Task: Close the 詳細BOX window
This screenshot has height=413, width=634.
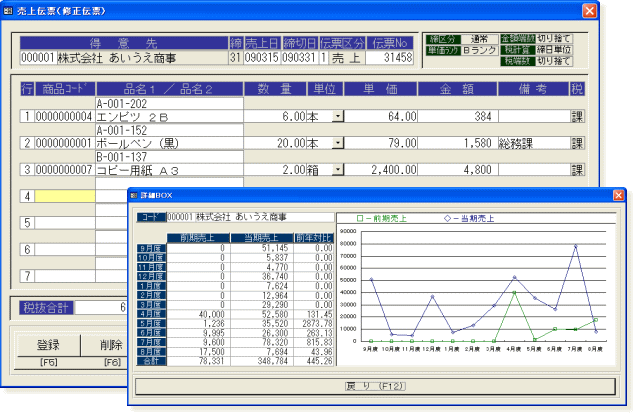Action: tap(618, 195)
